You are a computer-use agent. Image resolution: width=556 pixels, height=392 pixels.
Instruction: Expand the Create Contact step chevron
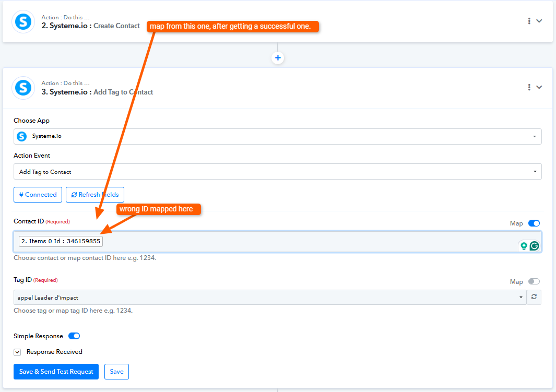[x=539, y=21]
